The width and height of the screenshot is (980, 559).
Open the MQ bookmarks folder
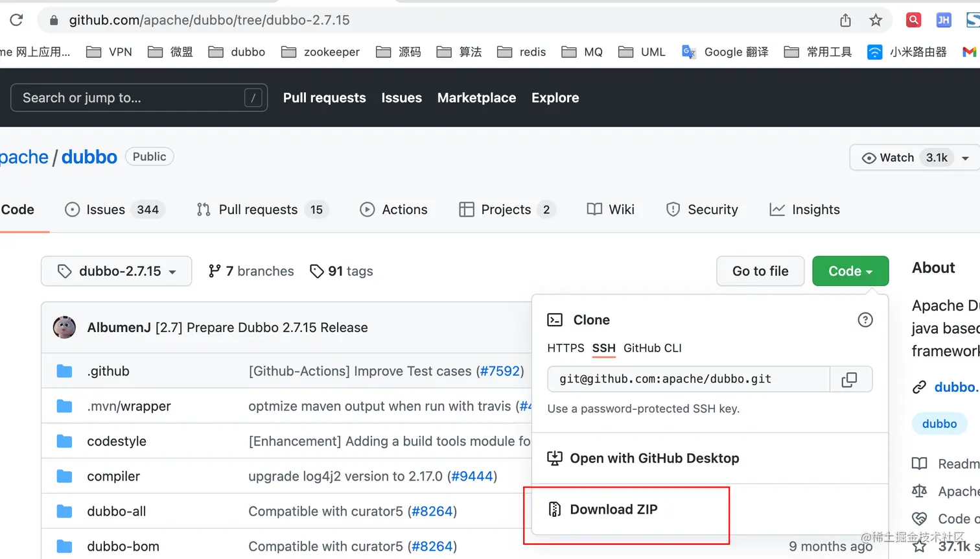pyautogui.click(x=582, y=52)
